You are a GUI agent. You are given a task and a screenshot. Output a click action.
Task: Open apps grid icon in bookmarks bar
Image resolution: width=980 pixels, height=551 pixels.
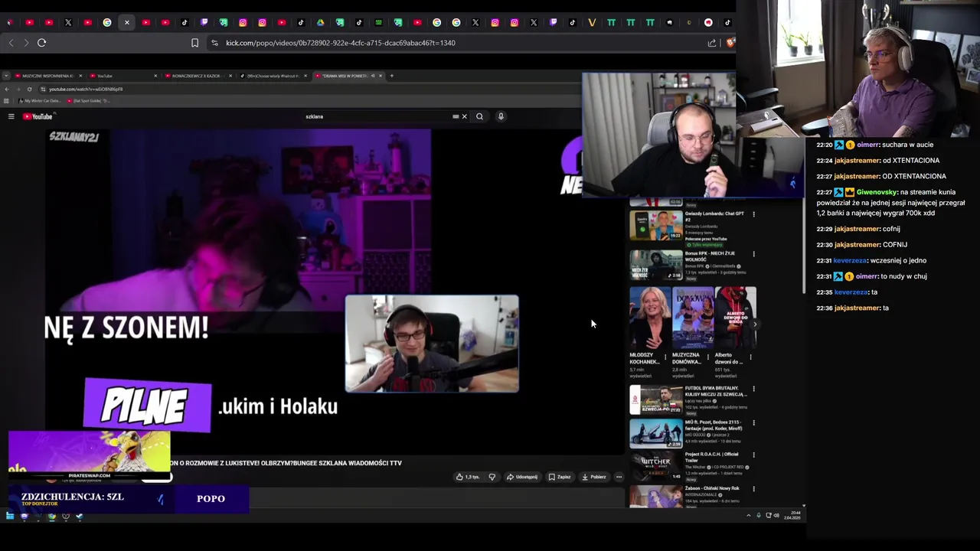[7, 100]
